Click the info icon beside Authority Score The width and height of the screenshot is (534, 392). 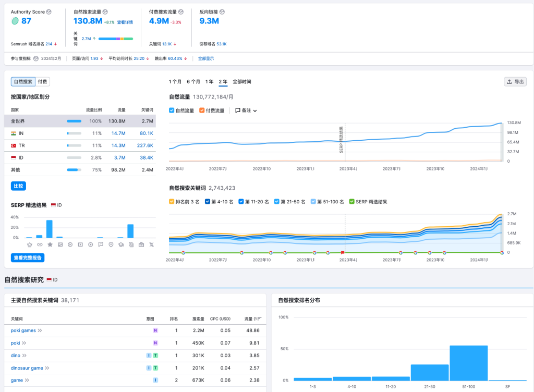click(x=49, y=12)
